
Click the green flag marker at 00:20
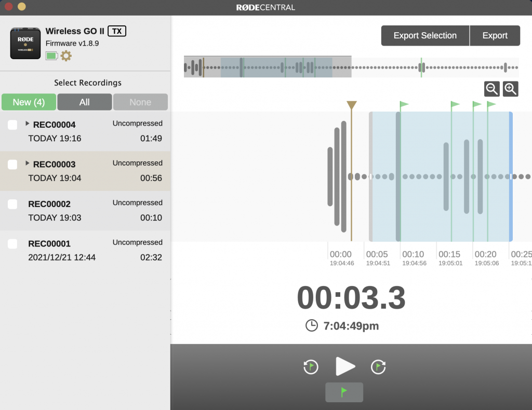(477, 104)
